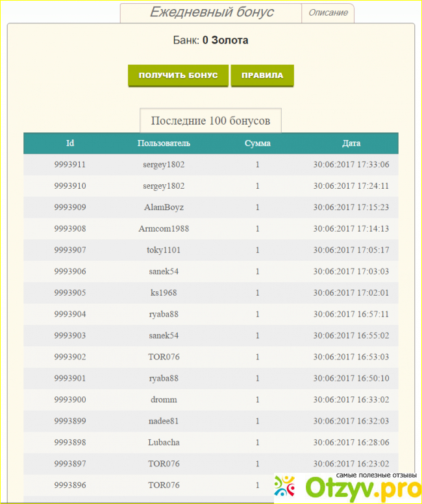The image size is (422, 504).
Task: Open the ПРАВИЛА button
Action: [262, 75]
